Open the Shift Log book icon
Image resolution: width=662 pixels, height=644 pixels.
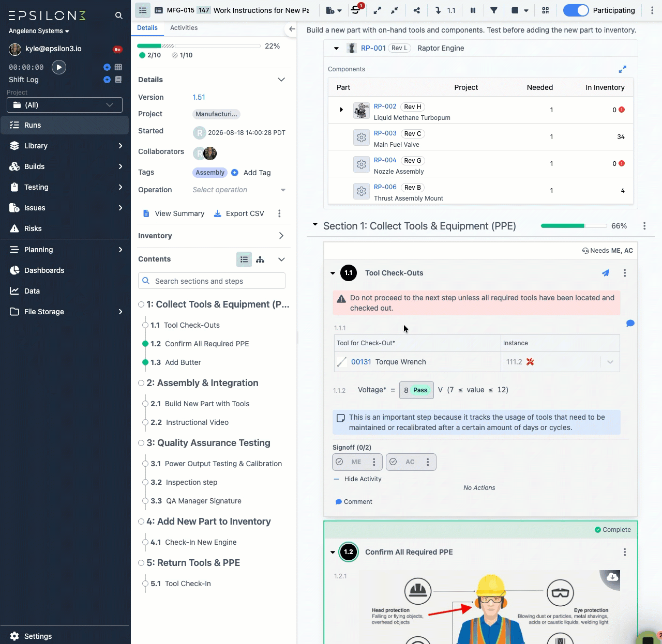118,80
